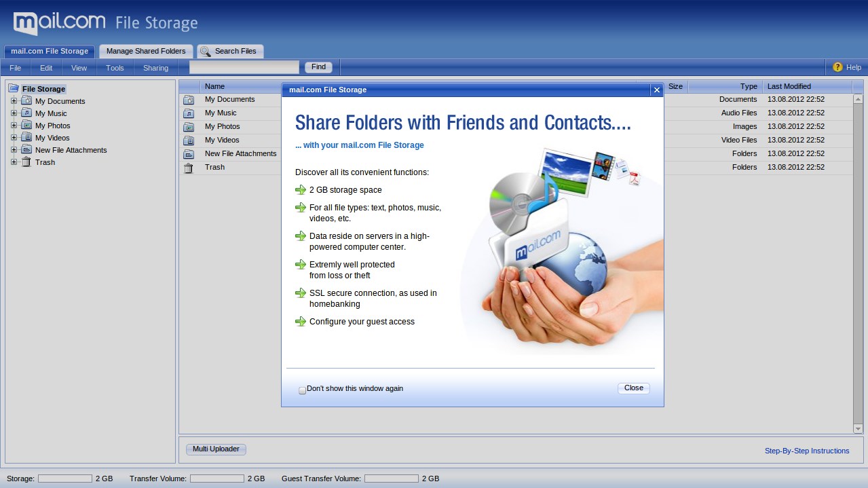
Task: Click into the search text field
Action: (x=244, y=67)
